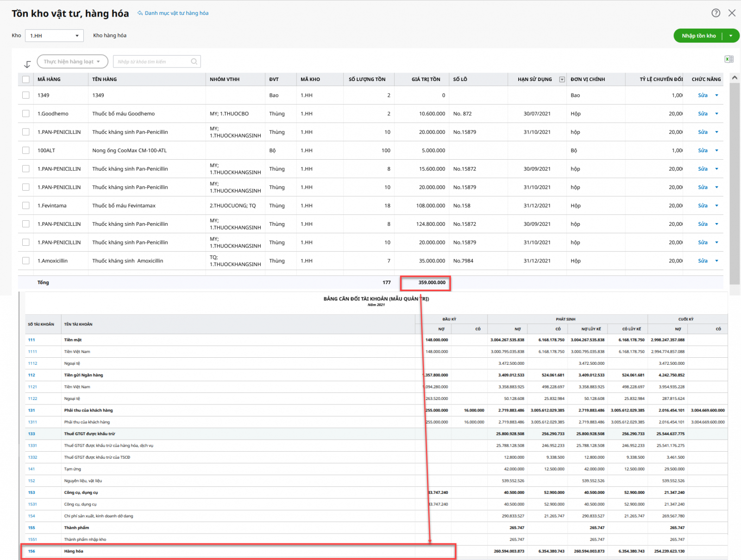741x560 pixels.
Task: Open filter on Hạn sử dụng column
Action: click(x=562, y=80)
